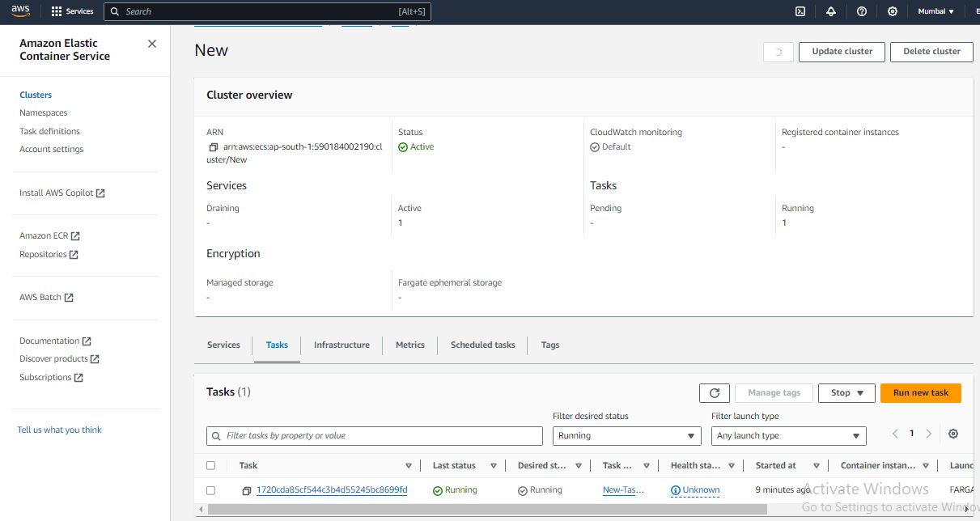980x521 pixels.
Task: Open the notifications bell icon
Action: (x=831, y=11)
